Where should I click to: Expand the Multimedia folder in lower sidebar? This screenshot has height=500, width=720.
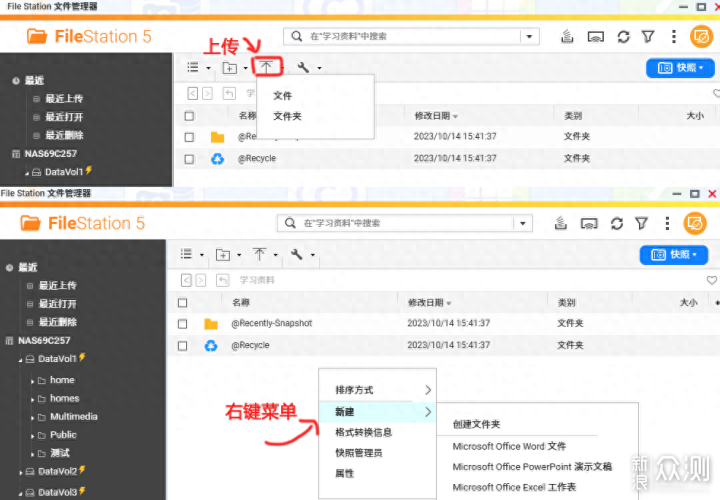[x=32, y=418]
